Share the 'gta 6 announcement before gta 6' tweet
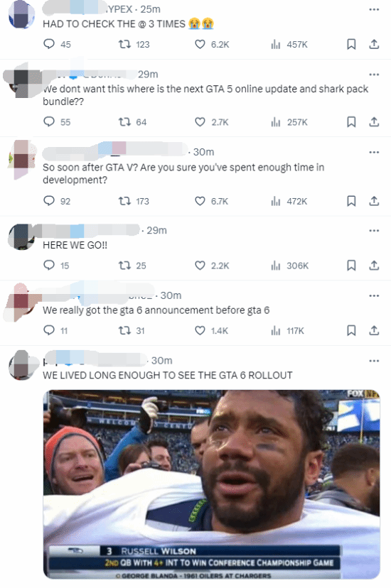This screenshot has width=391, height=588. [x=374, y=330]
